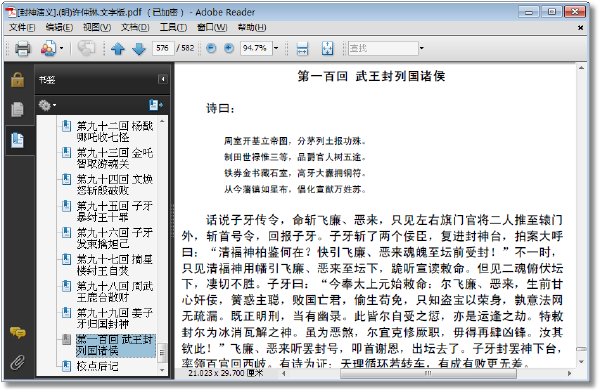
Task: Open the 窗口(W) menu
Action: (212, 27)
